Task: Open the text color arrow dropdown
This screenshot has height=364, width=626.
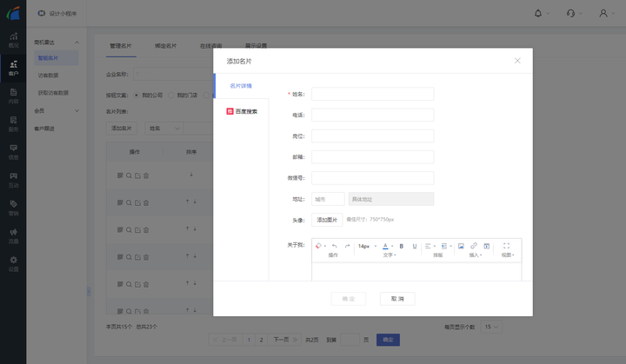Action: click(392, 246)
